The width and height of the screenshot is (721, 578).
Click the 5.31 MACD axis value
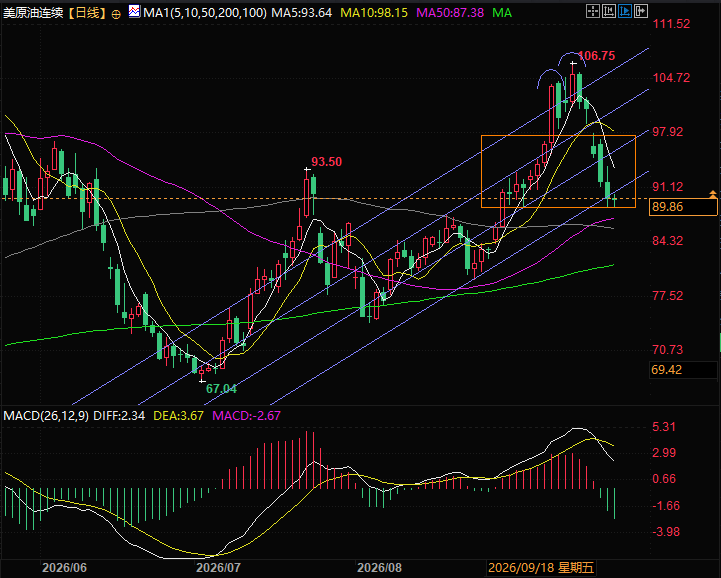pos(664,427)
